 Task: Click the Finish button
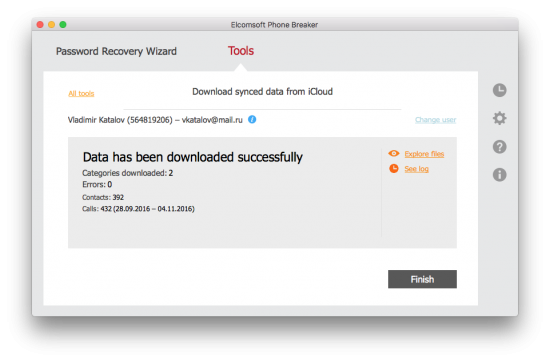click(x=422, y=279)
